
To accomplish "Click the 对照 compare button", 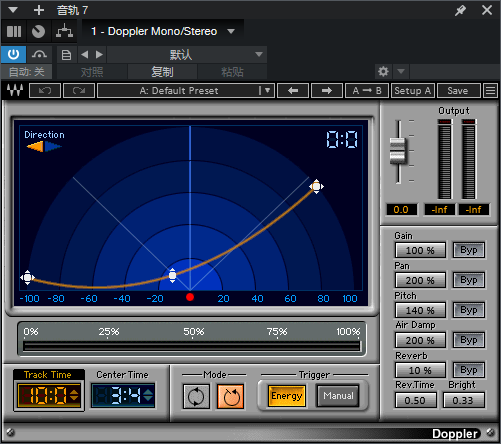I will coord(92,72).
